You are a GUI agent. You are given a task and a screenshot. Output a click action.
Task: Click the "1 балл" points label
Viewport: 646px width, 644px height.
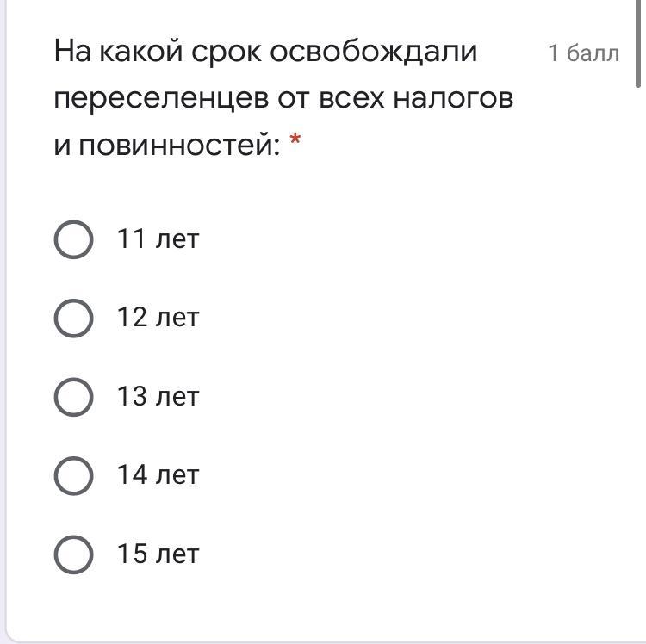(583, 53)
